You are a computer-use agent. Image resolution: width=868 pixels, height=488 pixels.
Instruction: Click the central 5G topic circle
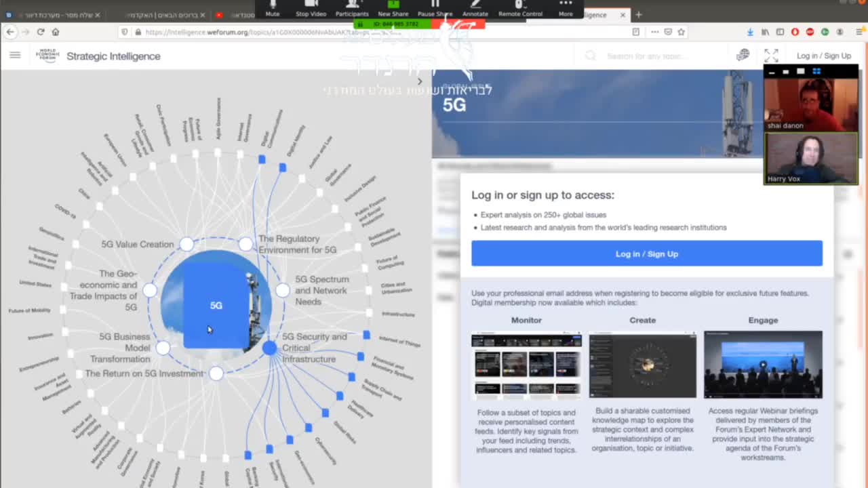pyautogui.click(x=216, y=305)
